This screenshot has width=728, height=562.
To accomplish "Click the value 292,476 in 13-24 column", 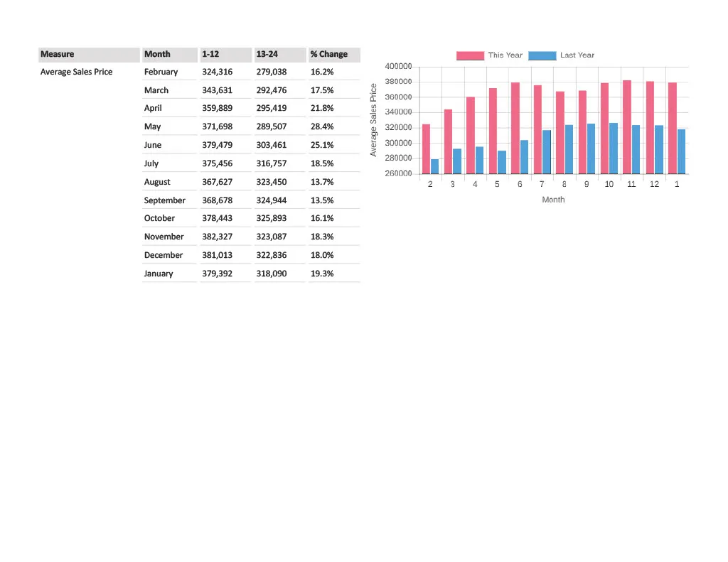I will coord(272,90).
